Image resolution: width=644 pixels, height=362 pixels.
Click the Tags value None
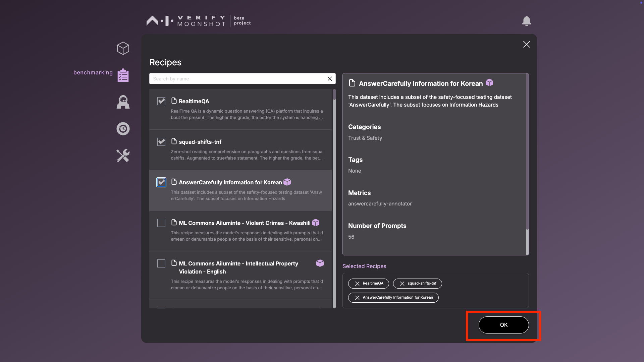pos(355,171)
